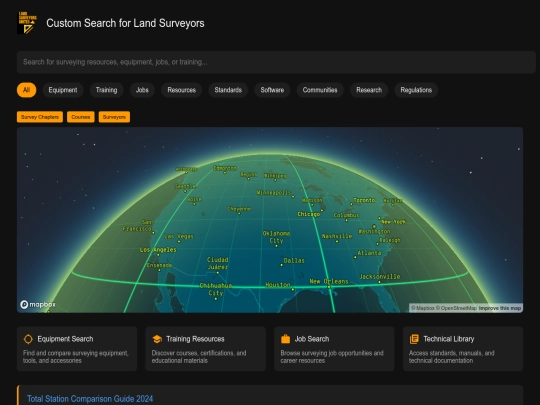This screenshot has width=540, height=405.
Task: Click the Columbus map label
Action: [346, 215]
